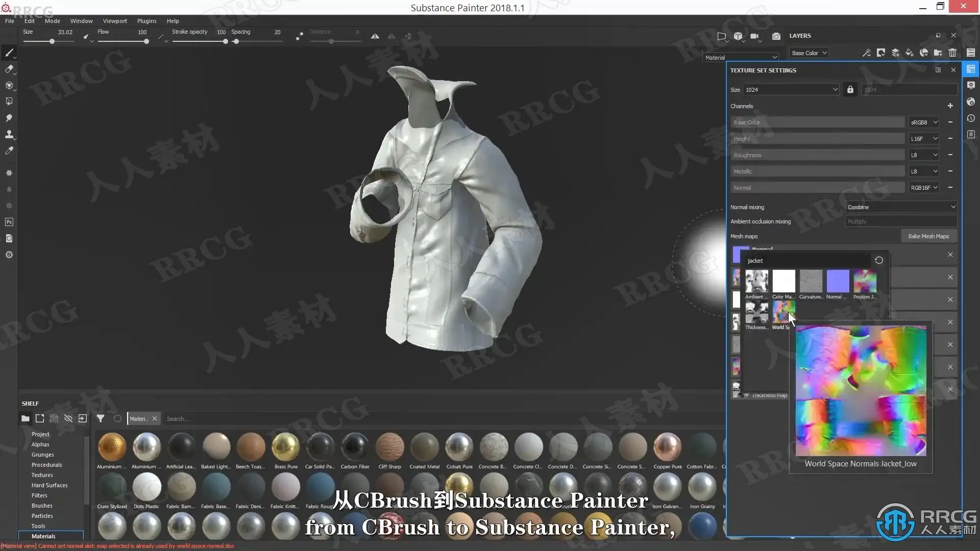This screenshot has height=551, width=980.
Task: Select the Normal map thumbnail in jacket list
Action: pyautogui.click(x=838, y=281)
